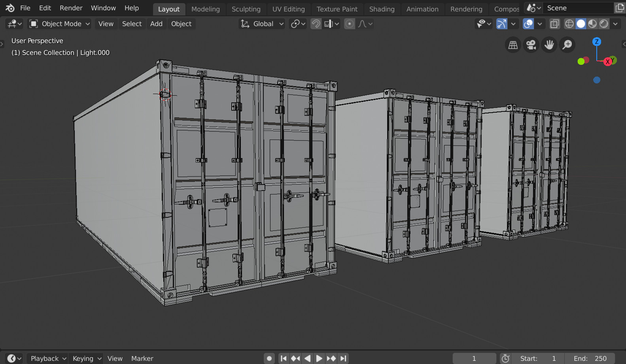626x364 pixels.
Task: Switch to solid shading
Action: point(581,24)
